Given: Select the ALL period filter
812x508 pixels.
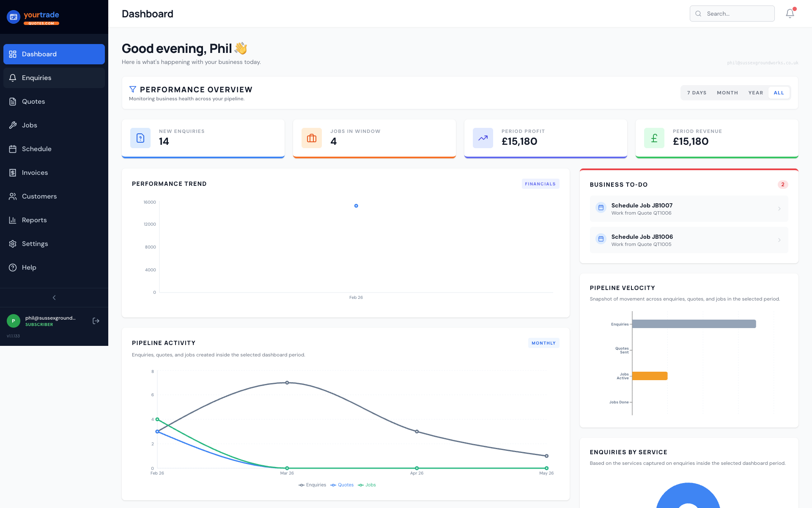Looking at the screenshot, I should [x=779, y=93].
